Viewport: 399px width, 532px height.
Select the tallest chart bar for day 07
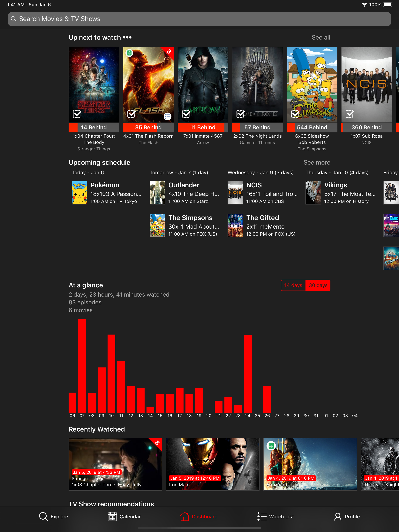[x=82, y=366]
